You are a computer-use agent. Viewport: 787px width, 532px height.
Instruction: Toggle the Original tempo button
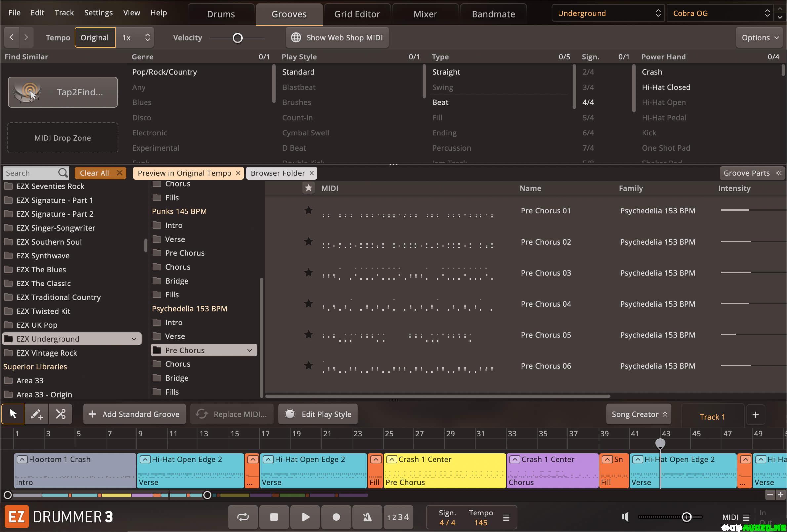[95, 37]
